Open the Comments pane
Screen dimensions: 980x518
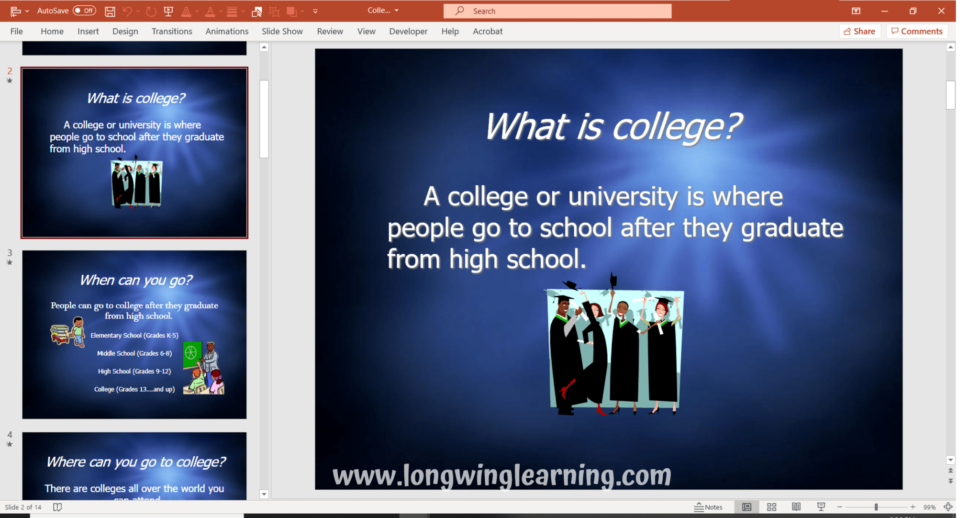(x=916, y=31)
